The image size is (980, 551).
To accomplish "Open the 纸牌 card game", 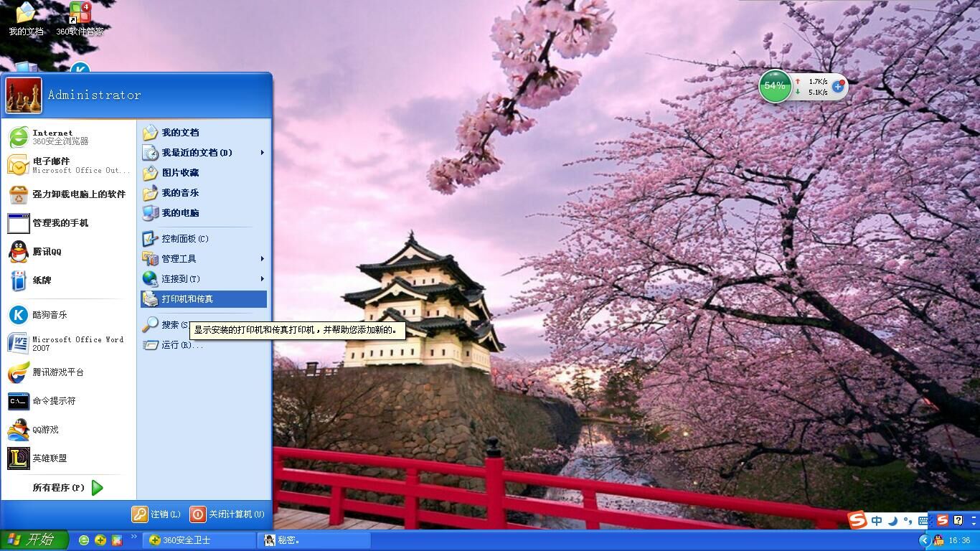I will 69,281.
